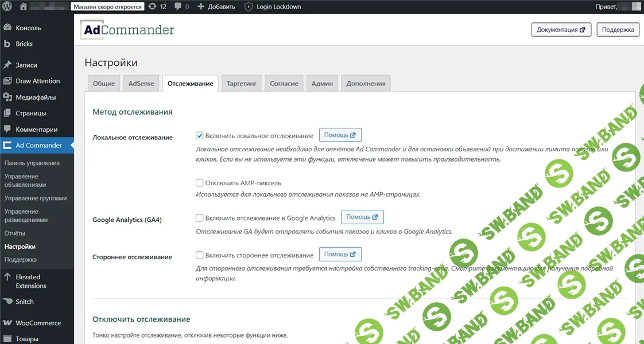Open the site home icon
This screenshot has height=344, width=644.
[24, 7]
